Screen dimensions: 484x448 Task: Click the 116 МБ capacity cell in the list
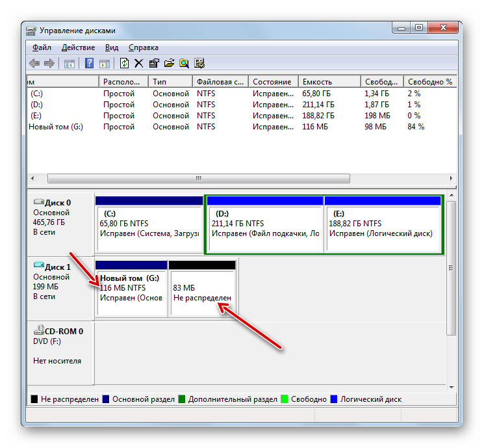click(315, 127)
